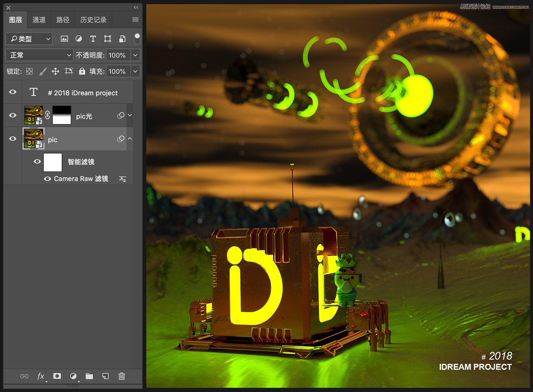Image resolution: width=533 pixels, height=392 pixels.
Task: Switch to the 历史记录 tab
Action: [x=93, y=20]
